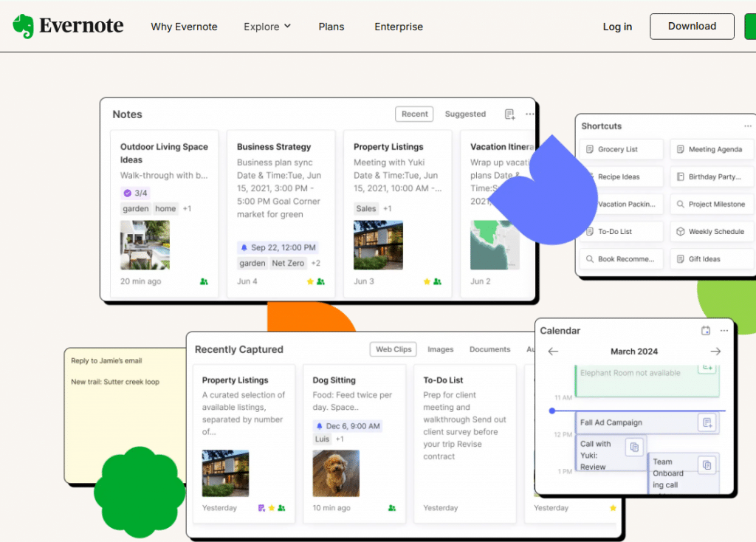
Task: Go to previous month in Calendar
Action: (x=553, y=351)
